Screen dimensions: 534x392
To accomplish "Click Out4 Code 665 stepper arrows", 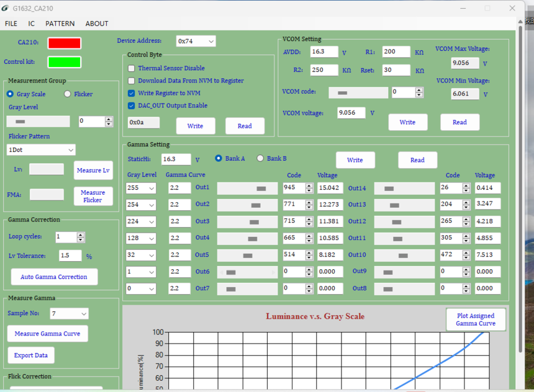I will click(x=309, y=238).
